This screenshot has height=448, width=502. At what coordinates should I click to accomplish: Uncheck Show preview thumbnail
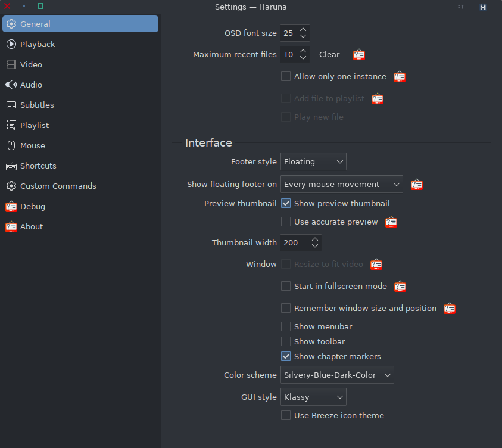[x=286, y=203]
